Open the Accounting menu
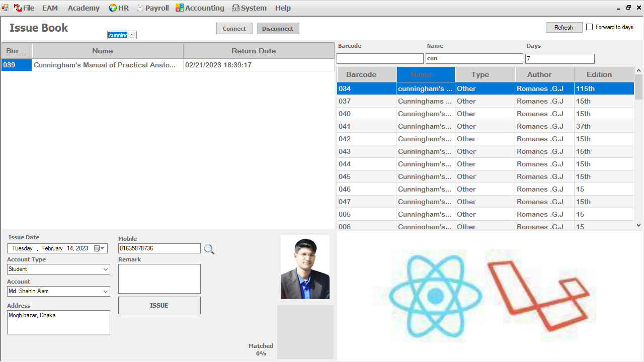Viewport: 644px width, 362px height. [x=200, y=8]
